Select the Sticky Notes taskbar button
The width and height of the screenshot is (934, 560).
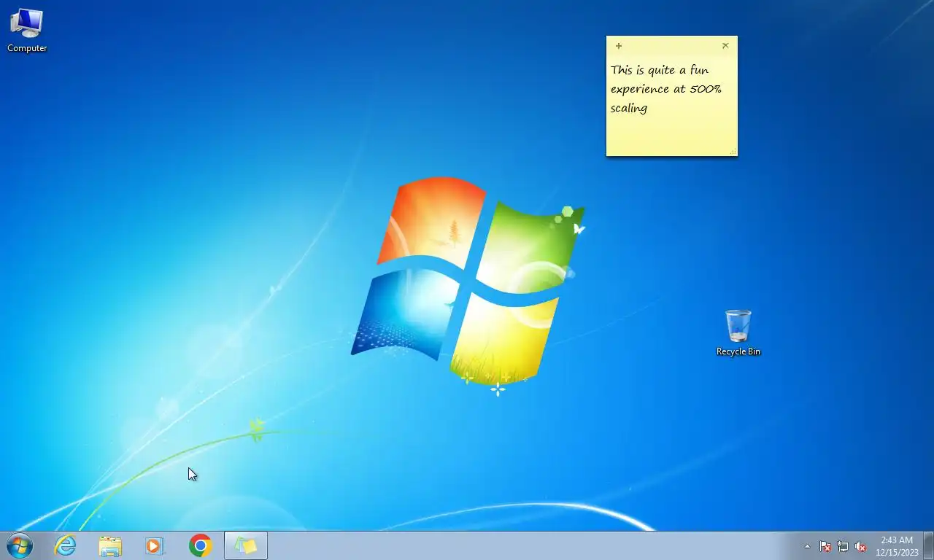click(x=246, y=545)
